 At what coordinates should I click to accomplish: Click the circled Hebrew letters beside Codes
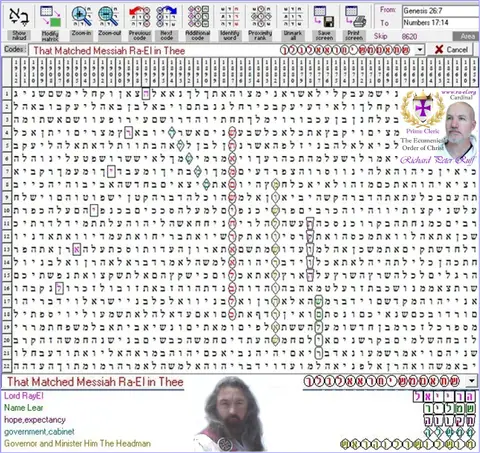click(x=345, y=50)
